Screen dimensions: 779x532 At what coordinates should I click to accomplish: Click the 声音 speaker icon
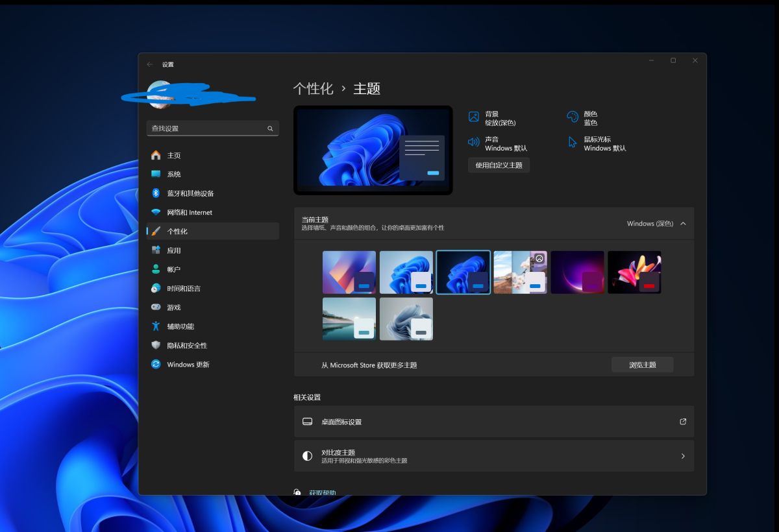tap(474, 143)
